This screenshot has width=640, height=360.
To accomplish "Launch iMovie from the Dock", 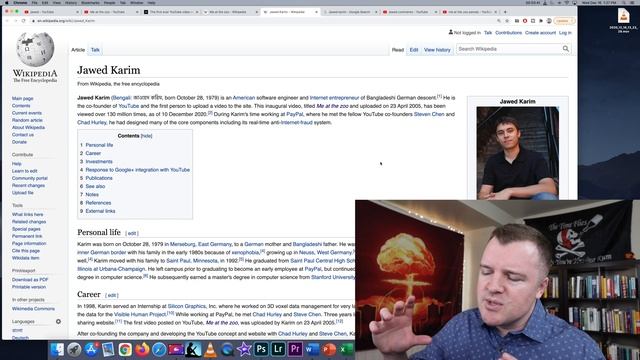I will (x=244, y=349).
